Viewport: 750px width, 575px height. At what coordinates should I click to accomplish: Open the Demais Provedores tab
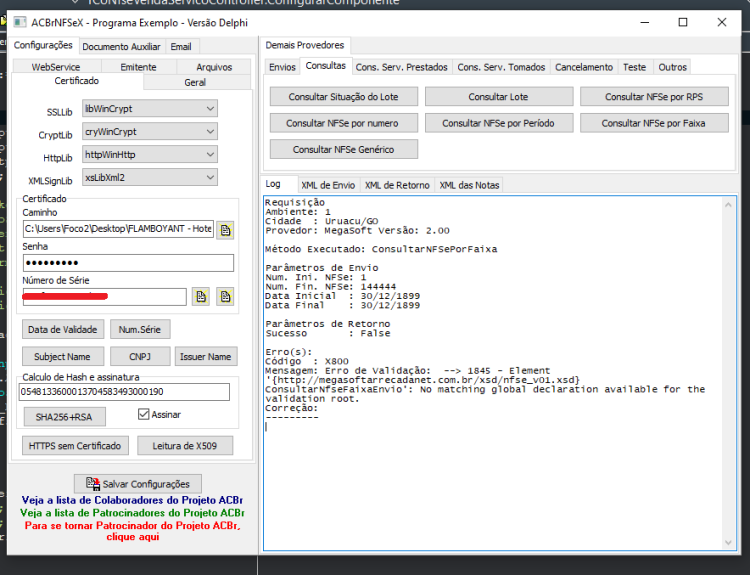coord(305,45)
